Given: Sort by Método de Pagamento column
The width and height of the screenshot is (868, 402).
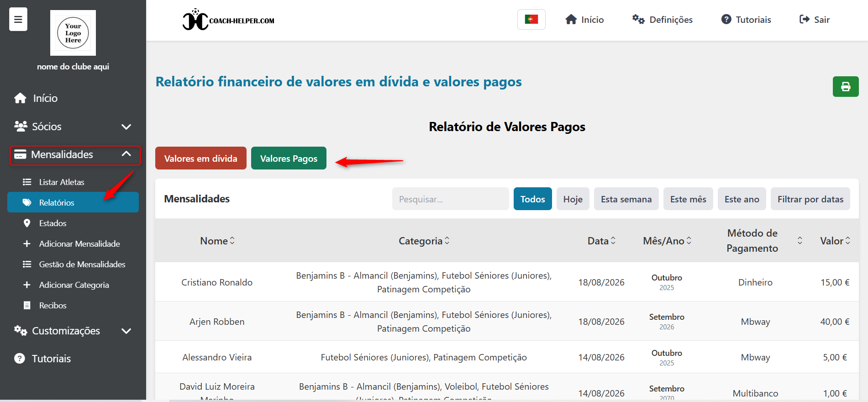Looking at the screenshot, I should click(756, 241).
